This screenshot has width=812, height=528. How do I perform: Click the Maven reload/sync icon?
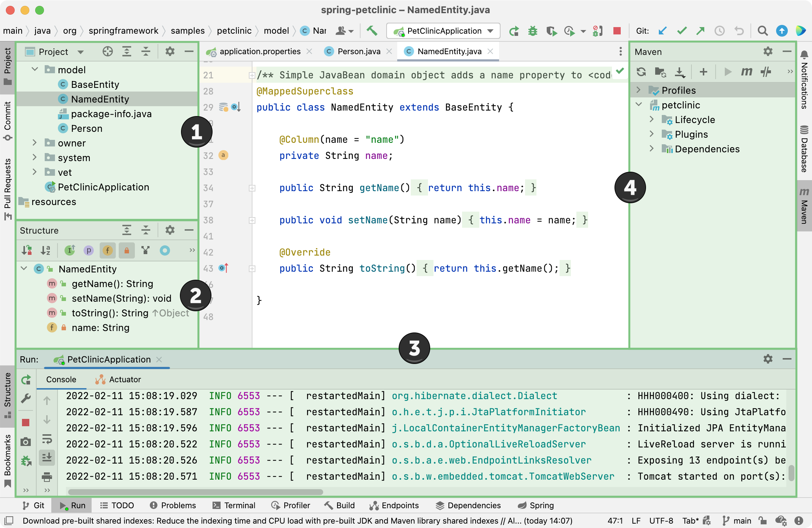[x=642, y=71]
